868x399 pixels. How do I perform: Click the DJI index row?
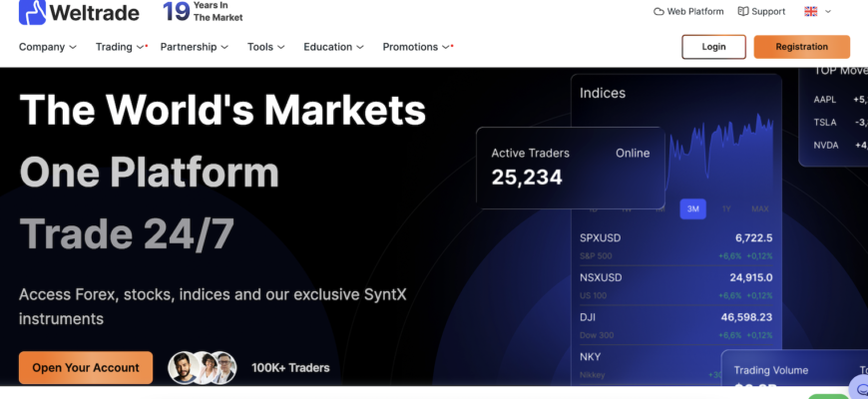tap(675, 325)
